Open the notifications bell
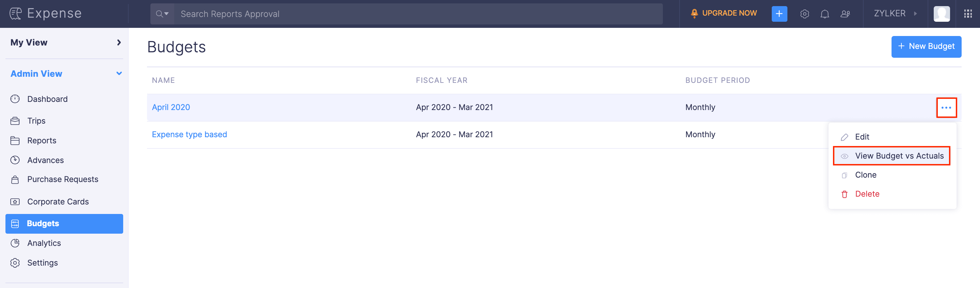The width and height of the screenshot is (980, 288). click(824, 14)
